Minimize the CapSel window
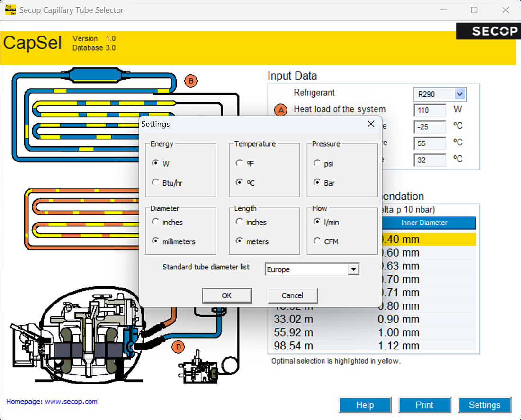Viewport: 521px width, 420px height. (444, 10)
